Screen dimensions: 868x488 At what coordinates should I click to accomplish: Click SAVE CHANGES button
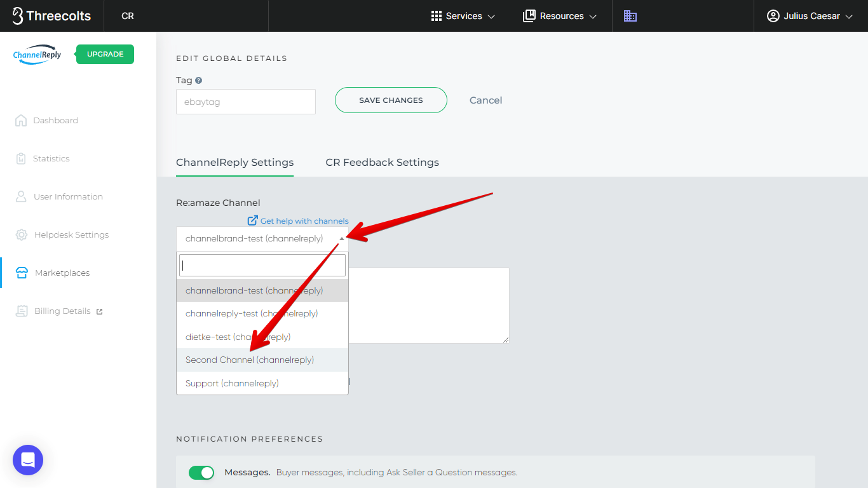[391, 100]
